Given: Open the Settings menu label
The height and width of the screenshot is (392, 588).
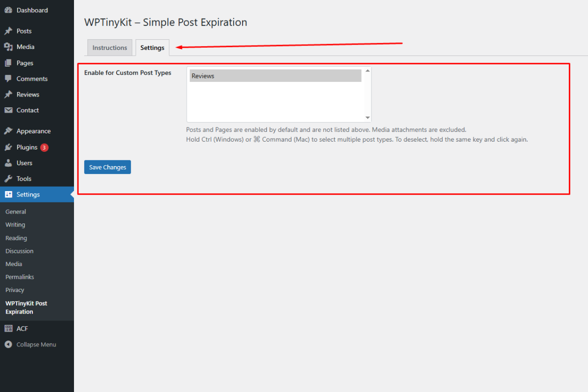Looking at the screenshot, I should [x=28, y=195].
